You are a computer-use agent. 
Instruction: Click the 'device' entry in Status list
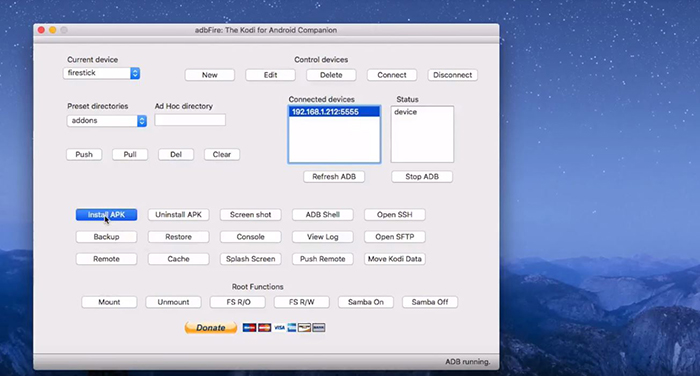[405, 112]
